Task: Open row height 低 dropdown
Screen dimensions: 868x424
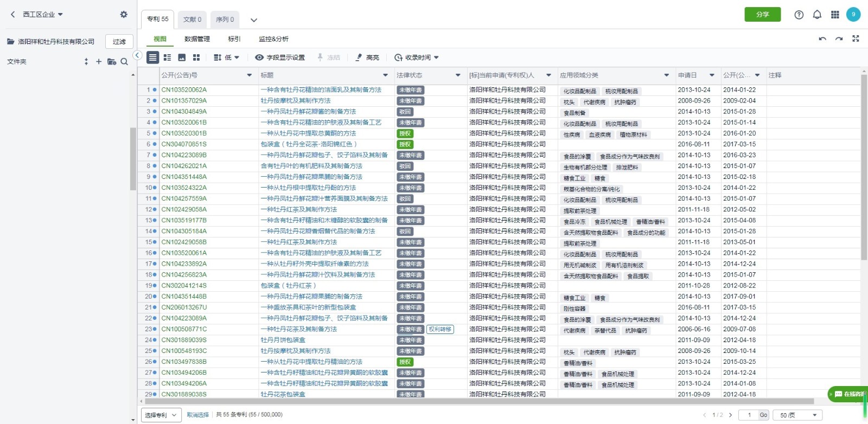Action: point(226,57)
